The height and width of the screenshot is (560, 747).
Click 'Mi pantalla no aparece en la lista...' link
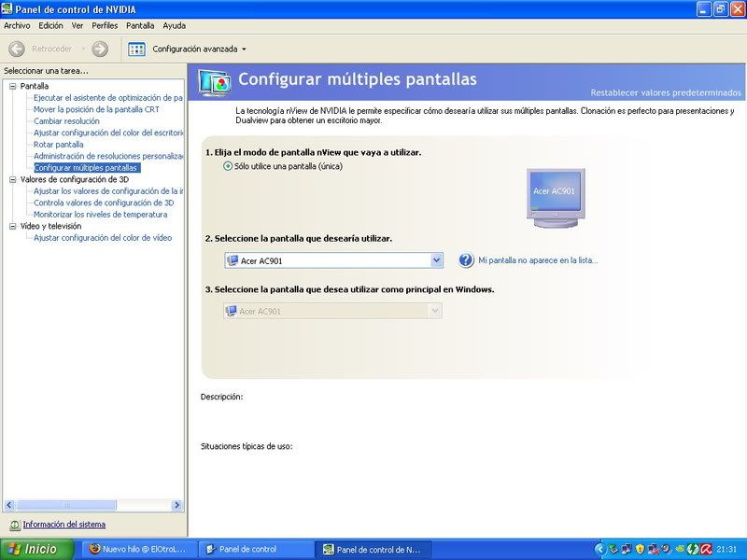538,260
